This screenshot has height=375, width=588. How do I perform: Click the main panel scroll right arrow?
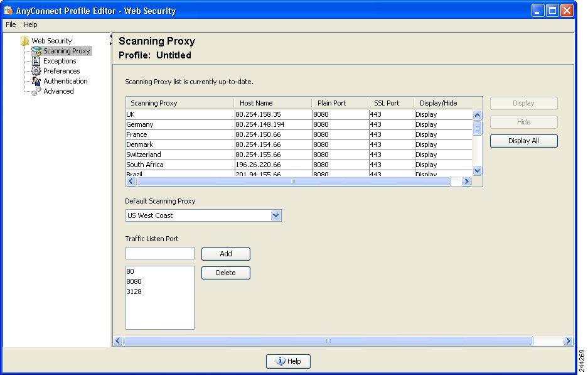pyautogui.click(x=568, y=341)
